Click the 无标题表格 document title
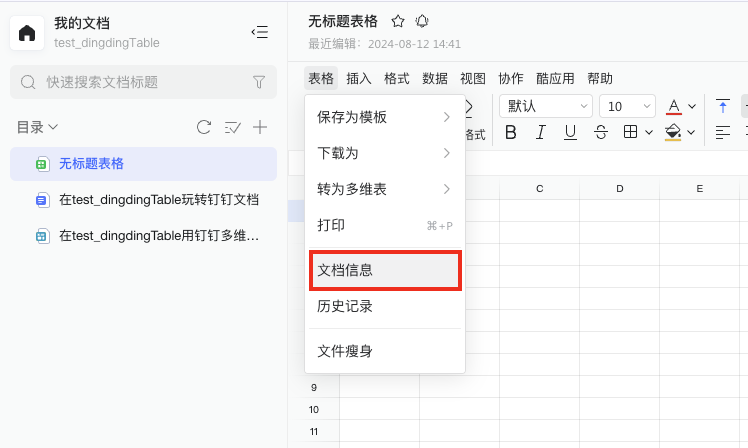This screenshot has height=448, width=748. (343, 21)
